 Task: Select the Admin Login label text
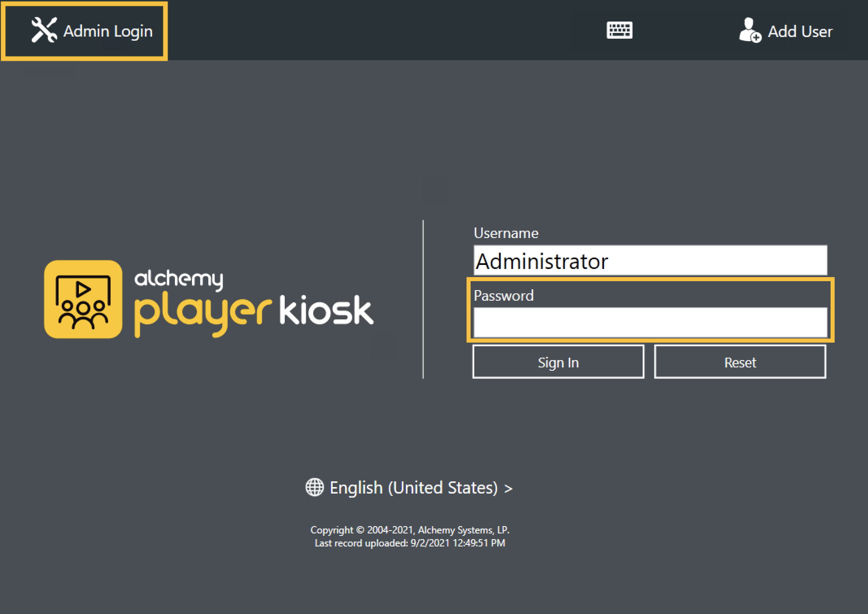pos(108,31)
